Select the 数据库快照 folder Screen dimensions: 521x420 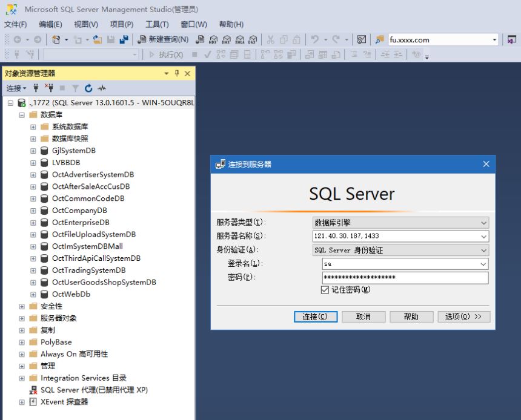point(70,139)
